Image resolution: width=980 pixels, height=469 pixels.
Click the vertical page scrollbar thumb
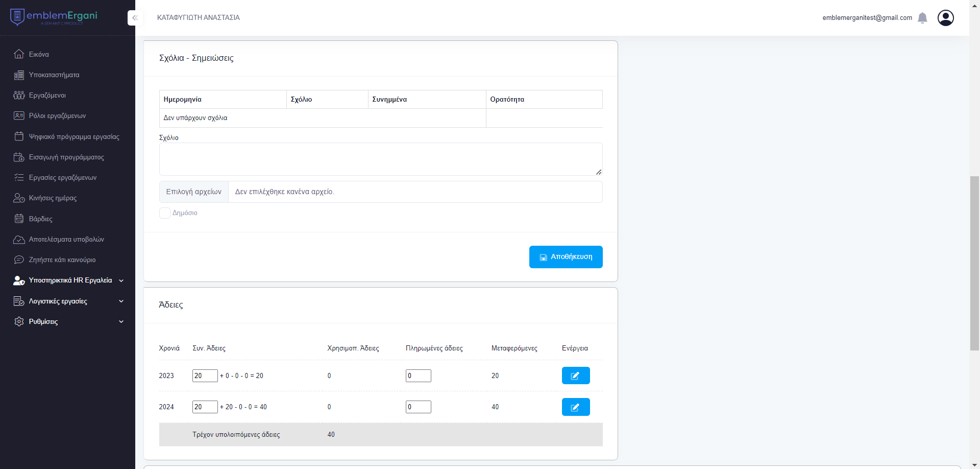974,263
